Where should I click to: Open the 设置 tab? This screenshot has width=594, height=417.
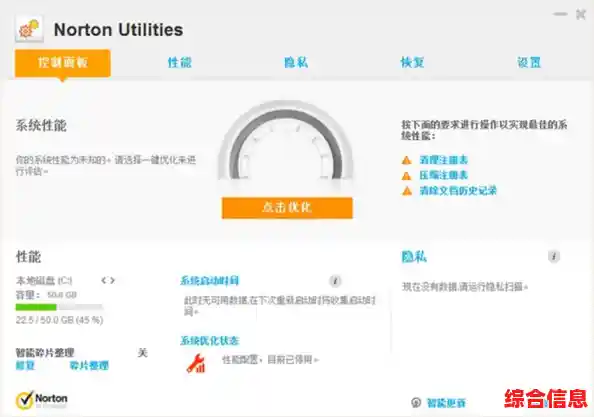(529, 62)
